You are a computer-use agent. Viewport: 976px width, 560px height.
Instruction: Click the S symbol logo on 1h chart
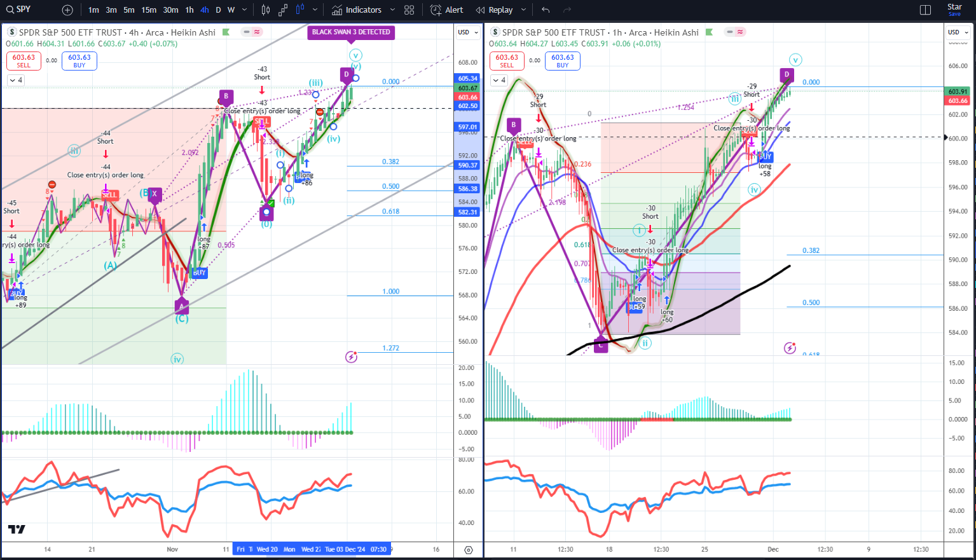[x=495, y=32]
